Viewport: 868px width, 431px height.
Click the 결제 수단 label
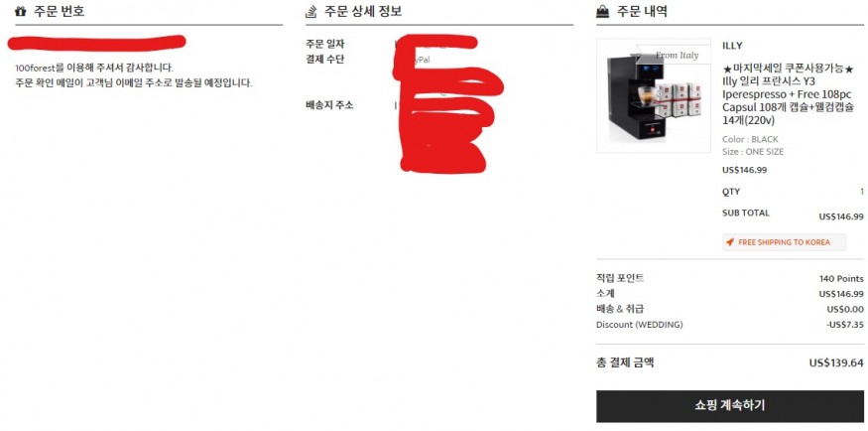(325, 60)
